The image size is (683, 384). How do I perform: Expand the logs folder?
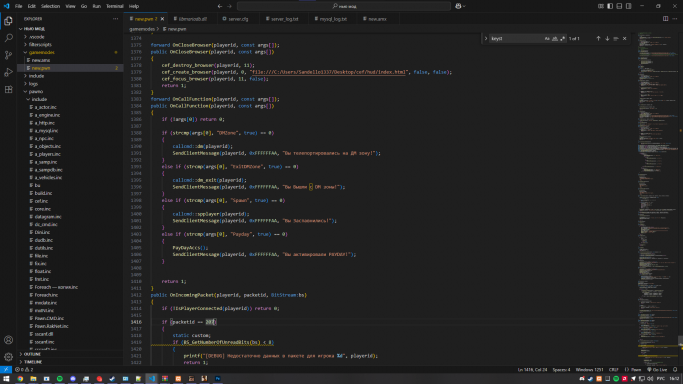coord(34,84)
